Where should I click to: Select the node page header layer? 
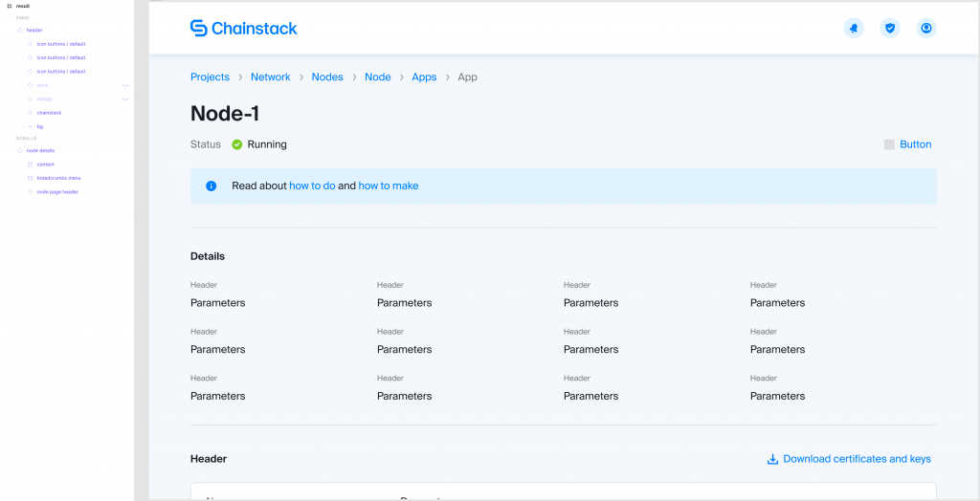[x=57, y=192]
